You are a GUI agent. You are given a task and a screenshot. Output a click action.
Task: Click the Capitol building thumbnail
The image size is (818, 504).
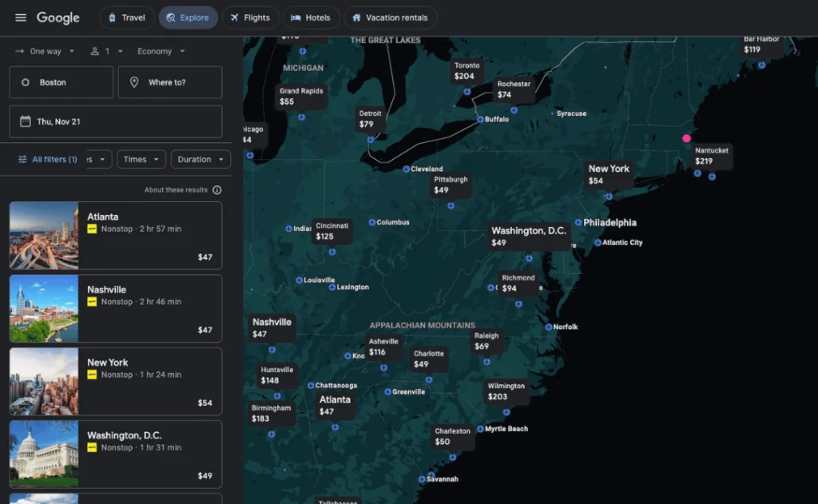[44, 454]
